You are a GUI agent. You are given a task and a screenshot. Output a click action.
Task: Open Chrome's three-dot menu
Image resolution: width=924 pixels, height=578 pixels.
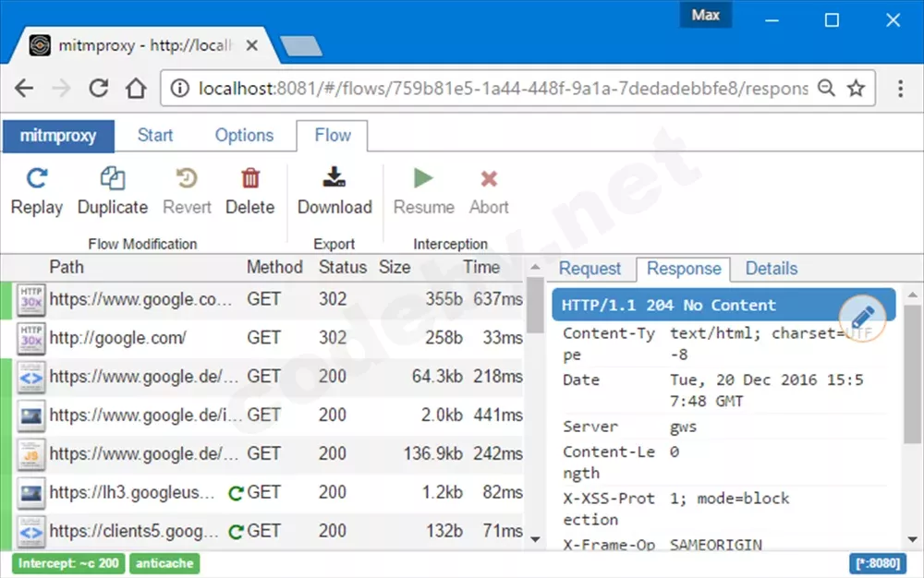901,88
